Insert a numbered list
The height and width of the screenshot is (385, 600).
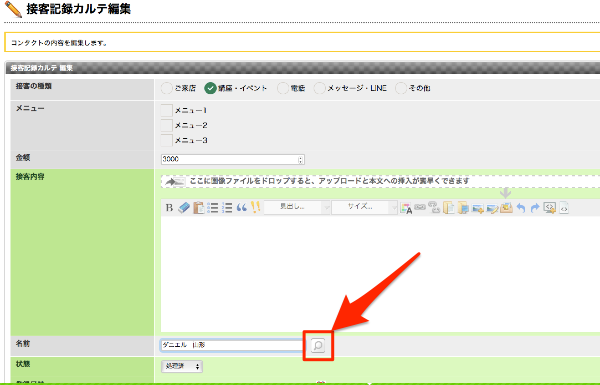[x=227, y=208]
